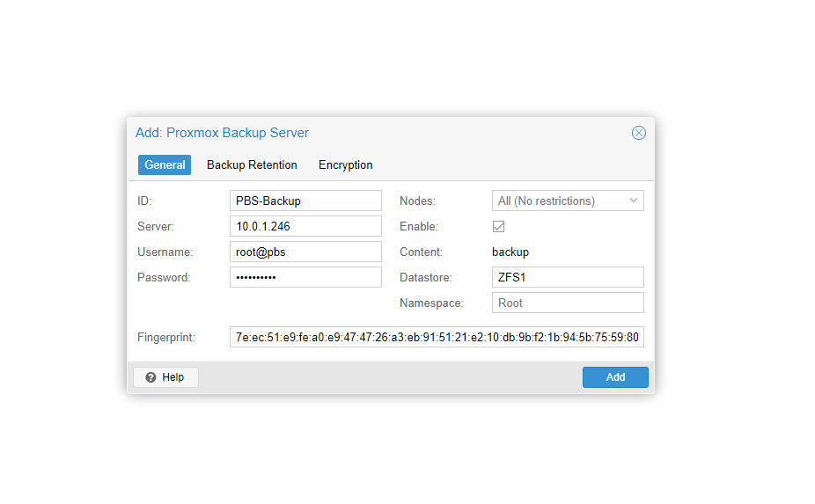Switch to the General tab
815x504 pixels.
coord(165,165)
